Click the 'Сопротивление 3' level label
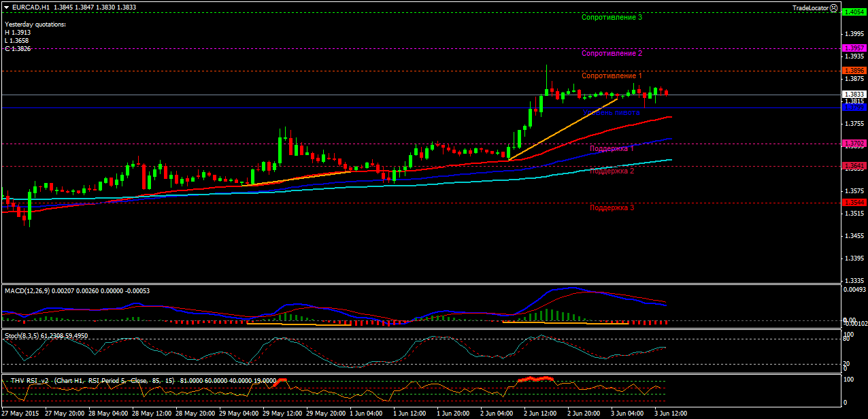The height and width of the screenshot is (419, 868). point(612,17)
